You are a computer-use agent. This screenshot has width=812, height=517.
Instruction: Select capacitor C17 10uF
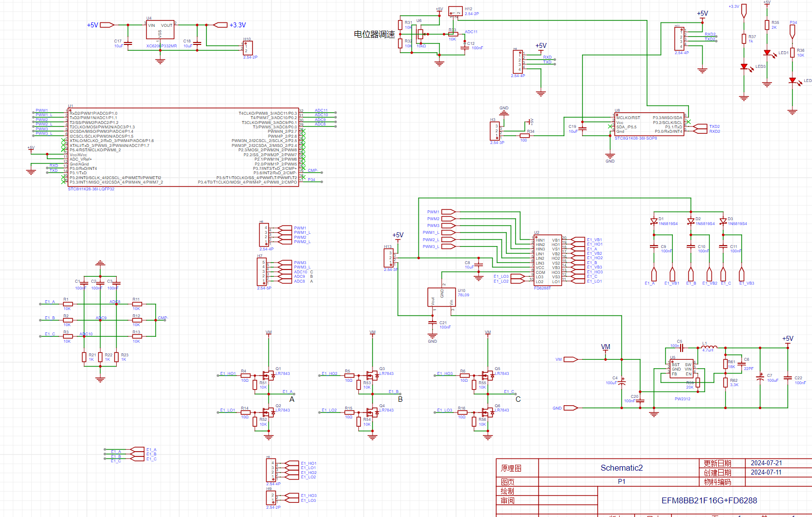tap(128, 43)
